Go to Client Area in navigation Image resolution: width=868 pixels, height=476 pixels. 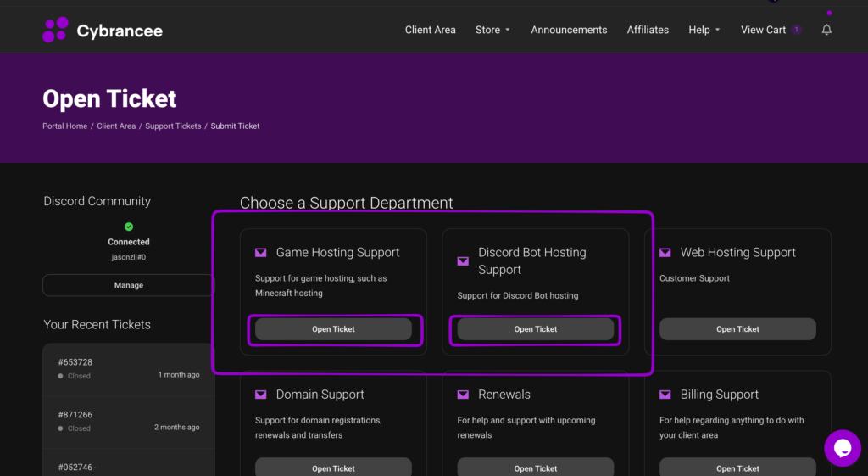coord(430,30)
